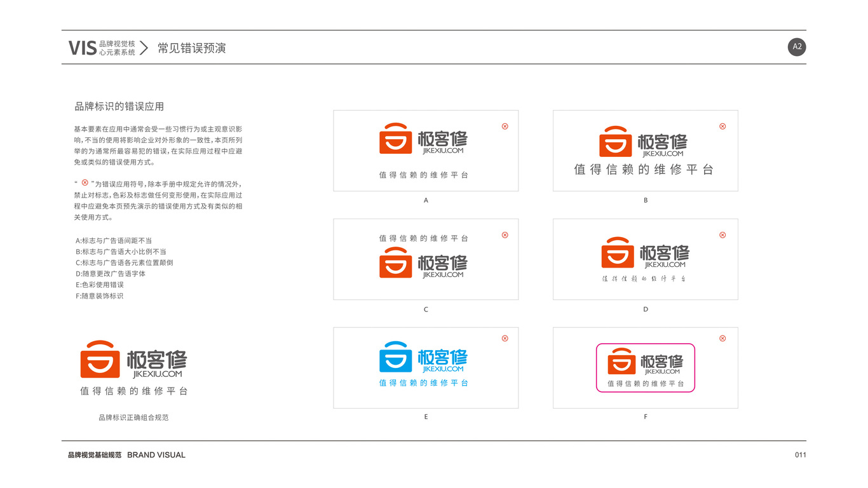Click the orange bag logo in panel B
Viewport: 868px width, 488px height.
[x=616, y=142]
